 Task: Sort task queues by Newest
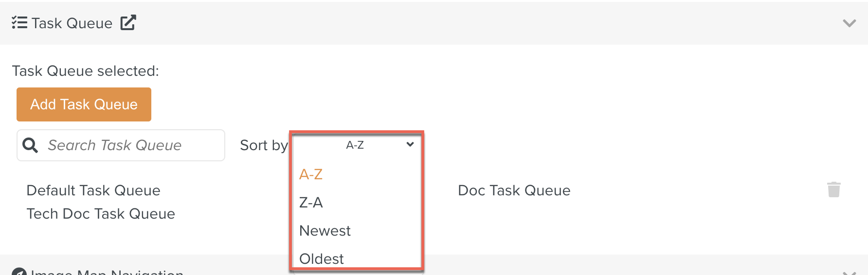[325, 231]
